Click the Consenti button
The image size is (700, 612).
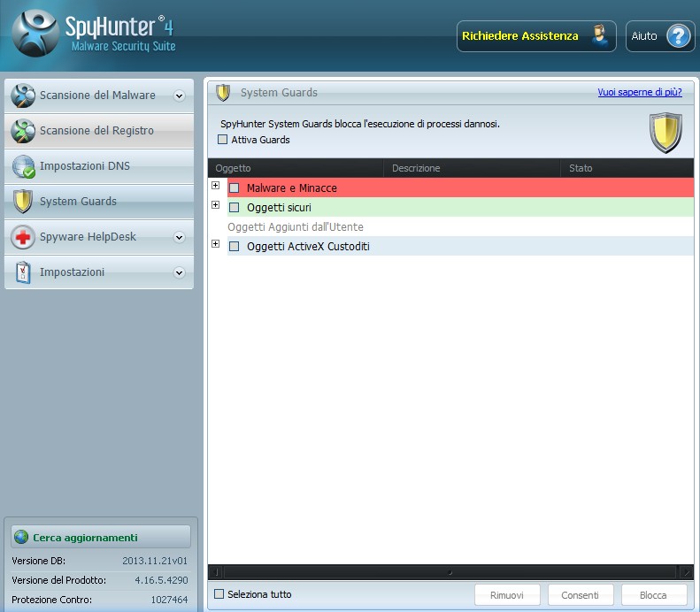point(581,595)
